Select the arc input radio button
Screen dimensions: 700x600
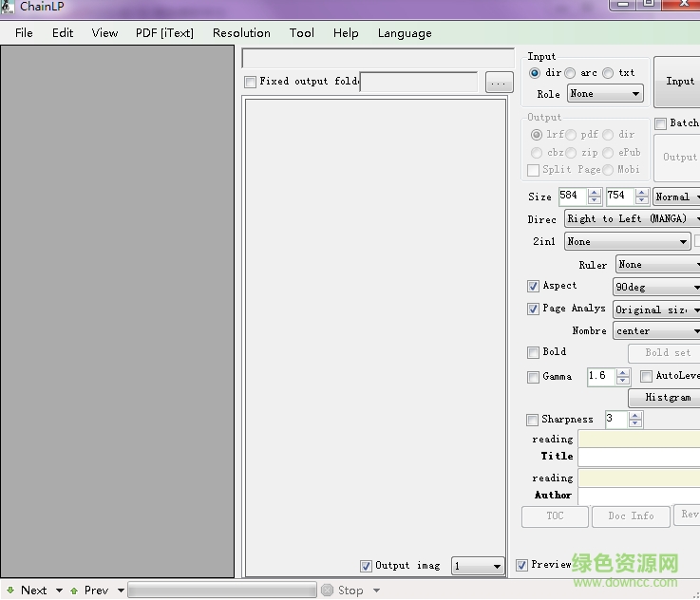570,73
